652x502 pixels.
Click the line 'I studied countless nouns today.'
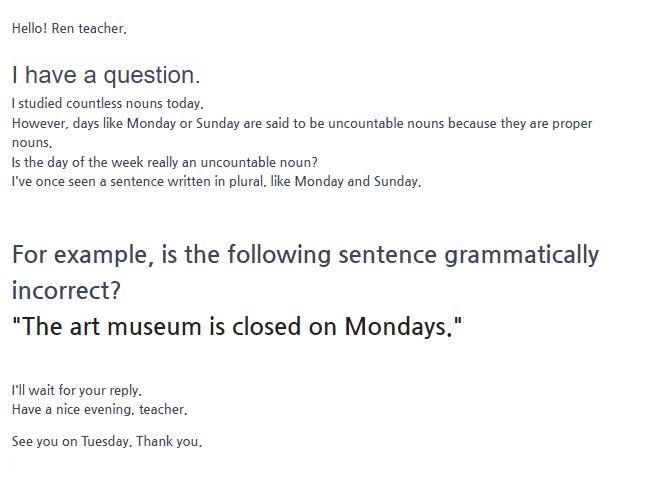(108, 103)
